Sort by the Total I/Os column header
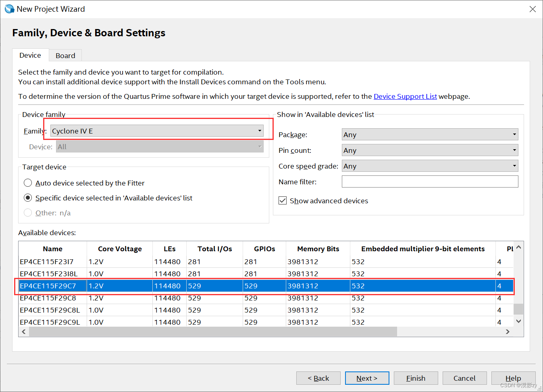The image size is (543, 392). [x=214, y=249]
